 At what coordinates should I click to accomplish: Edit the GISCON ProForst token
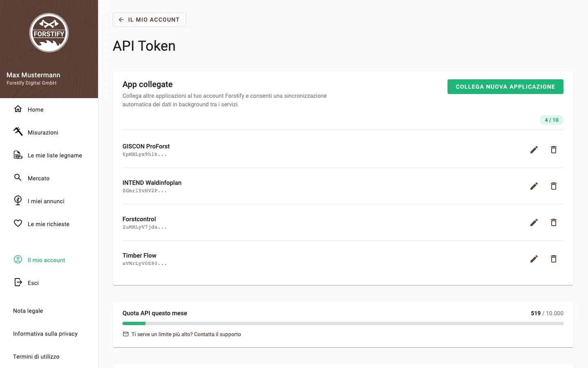pyautogui.click(x=534, y=150)
